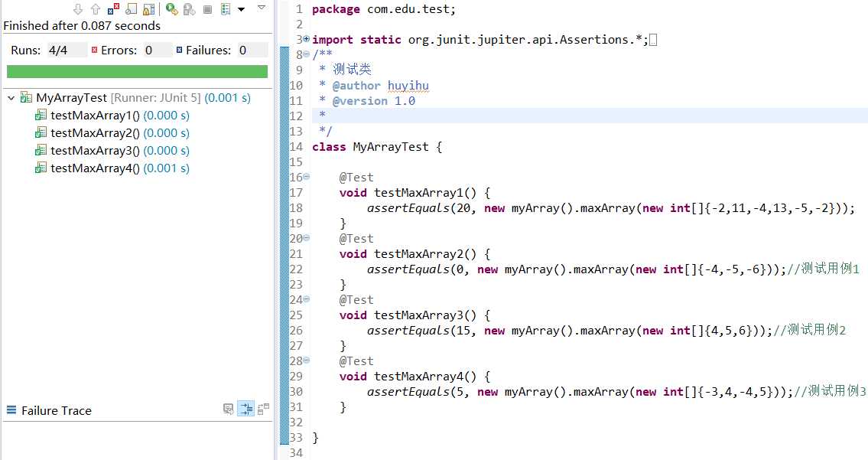Screen dimensions: 868x460
Task: Select testMaxArray2() result row
Action: [120, 133]
